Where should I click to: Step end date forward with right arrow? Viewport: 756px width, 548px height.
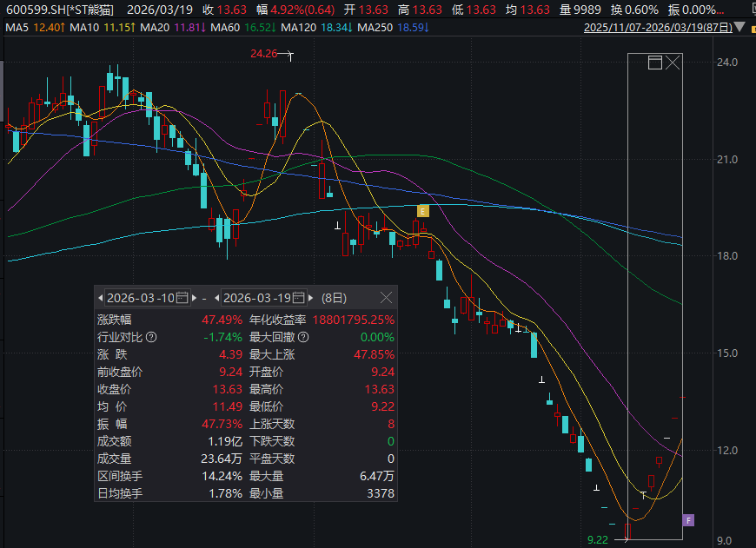coord(311,297)
